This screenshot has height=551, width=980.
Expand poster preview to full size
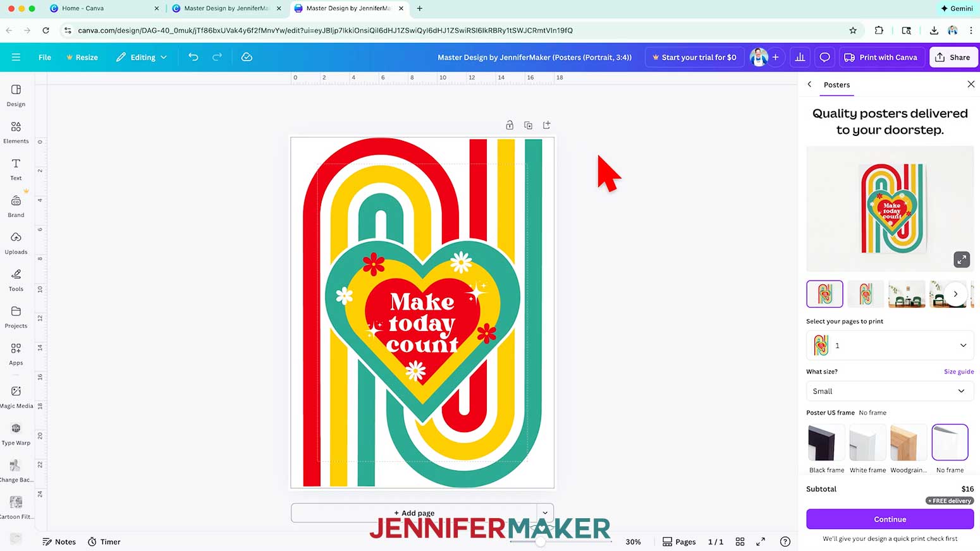coord(962,259)
